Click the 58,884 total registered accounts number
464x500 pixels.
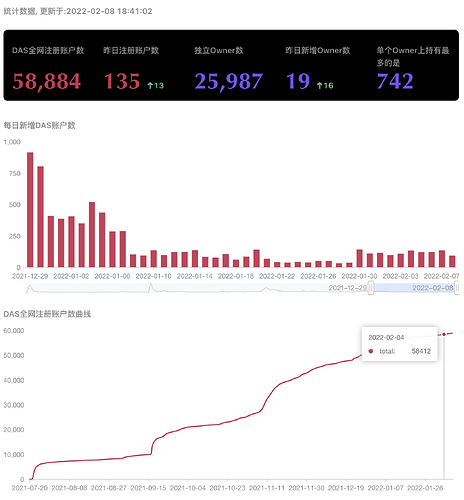click(x=47, y=82)
